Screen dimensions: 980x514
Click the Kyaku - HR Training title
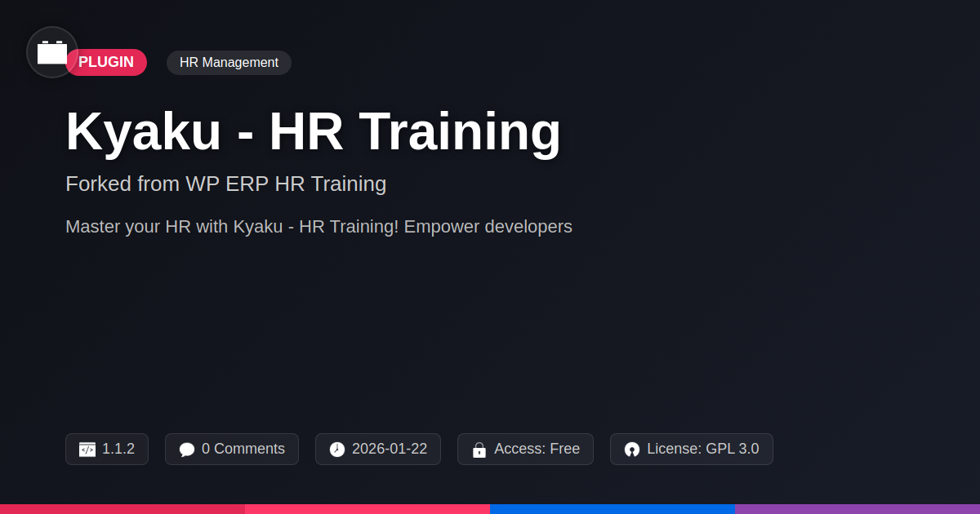314,131
